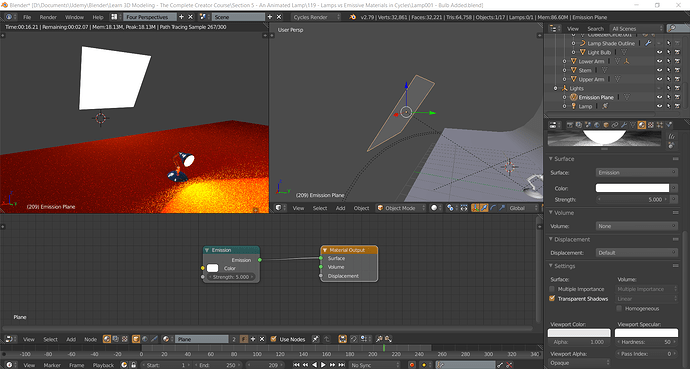Toggle the Use Nodes checkbox

(x=273, y=339)
